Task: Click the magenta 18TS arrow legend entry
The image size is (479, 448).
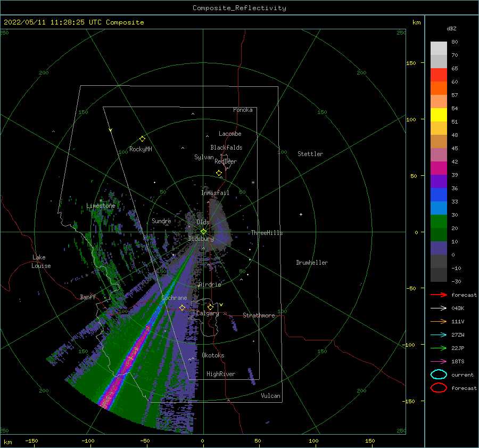Action: [x=439, y=362]
